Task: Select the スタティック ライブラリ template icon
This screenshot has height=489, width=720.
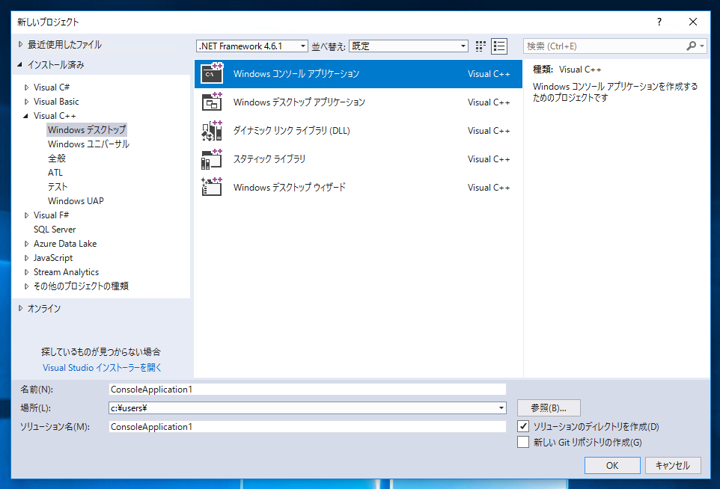Action: [212, 159]
